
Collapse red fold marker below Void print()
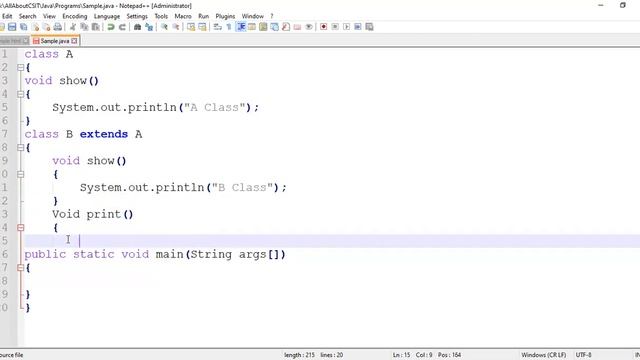point(20,228)
